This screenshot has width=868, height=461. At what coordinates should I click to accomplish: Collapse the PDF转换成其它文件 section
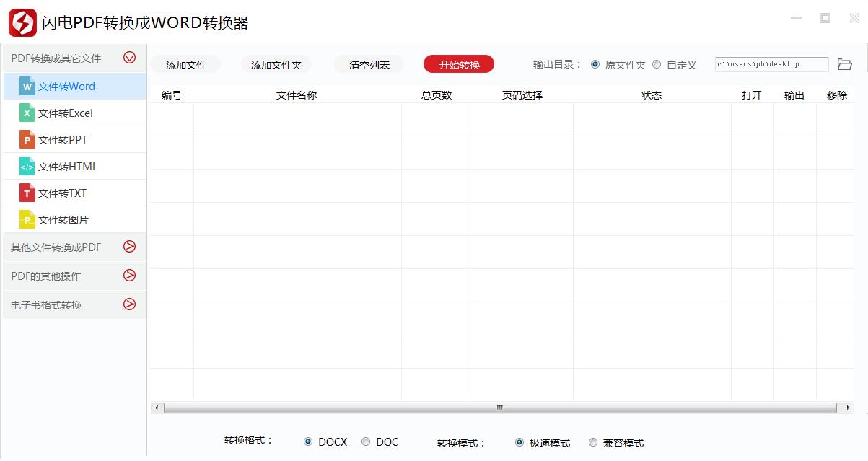click(x=129, y=58)
